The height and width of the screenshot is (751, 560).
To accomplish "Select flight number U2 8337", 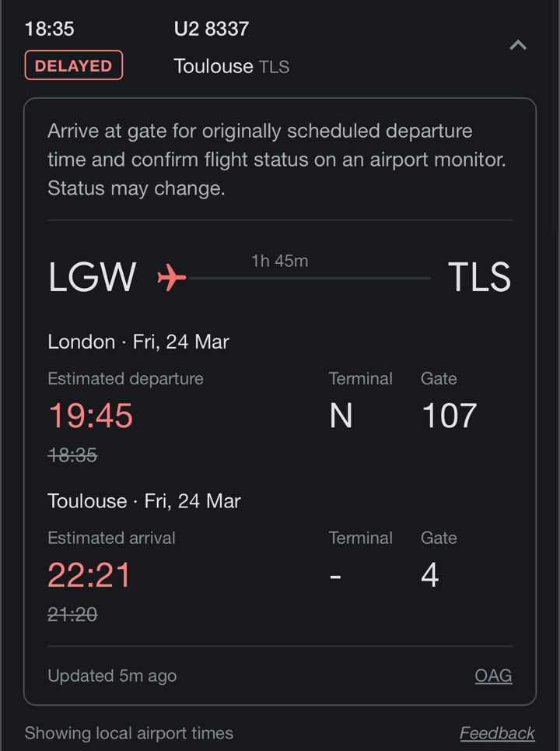I will (x=211, y=29).
